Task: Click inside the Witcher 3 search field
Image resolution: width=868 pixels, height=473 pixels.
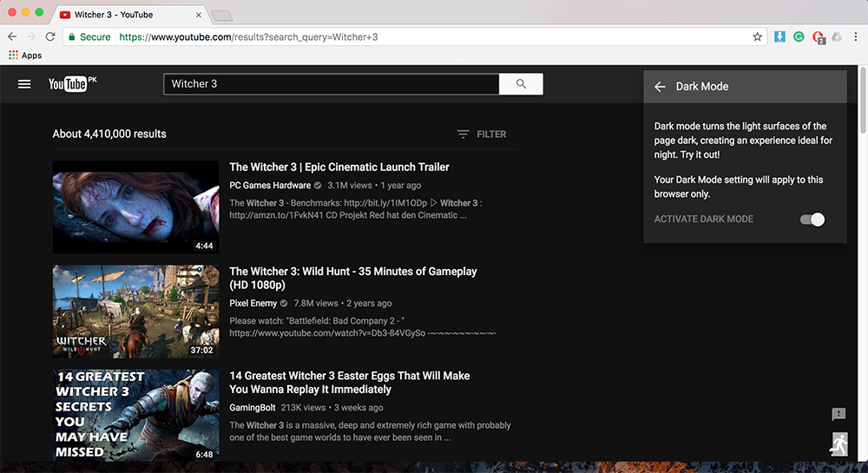Action: [x=331, y=83]
